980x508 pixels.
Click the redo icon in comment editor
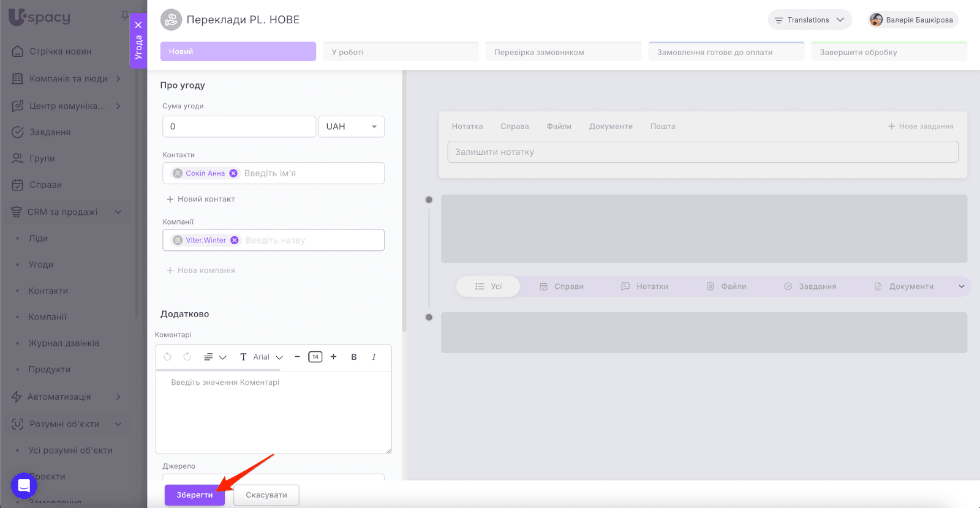coord(187,357)
